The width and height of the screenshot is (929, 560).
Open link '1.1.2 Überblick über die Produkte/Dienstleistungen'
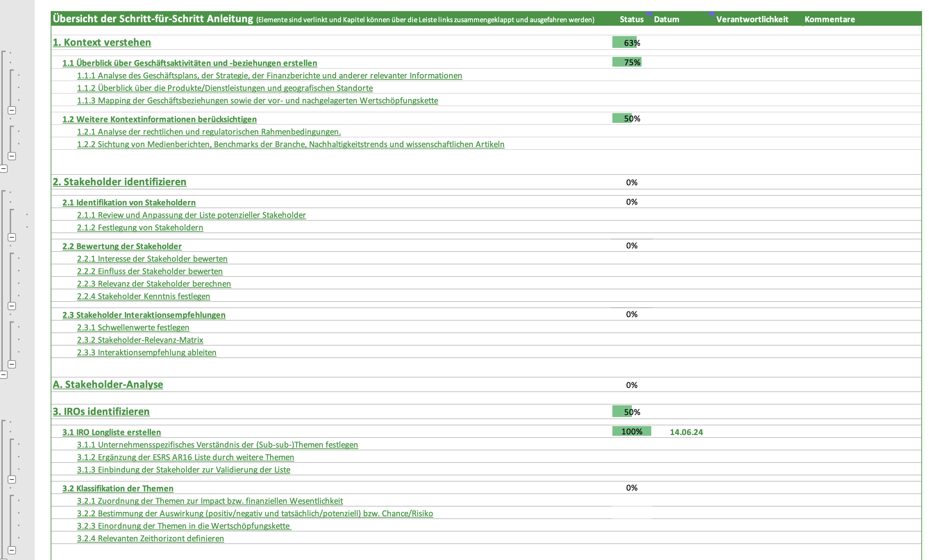pyautogui.click(x=225, y=88)
